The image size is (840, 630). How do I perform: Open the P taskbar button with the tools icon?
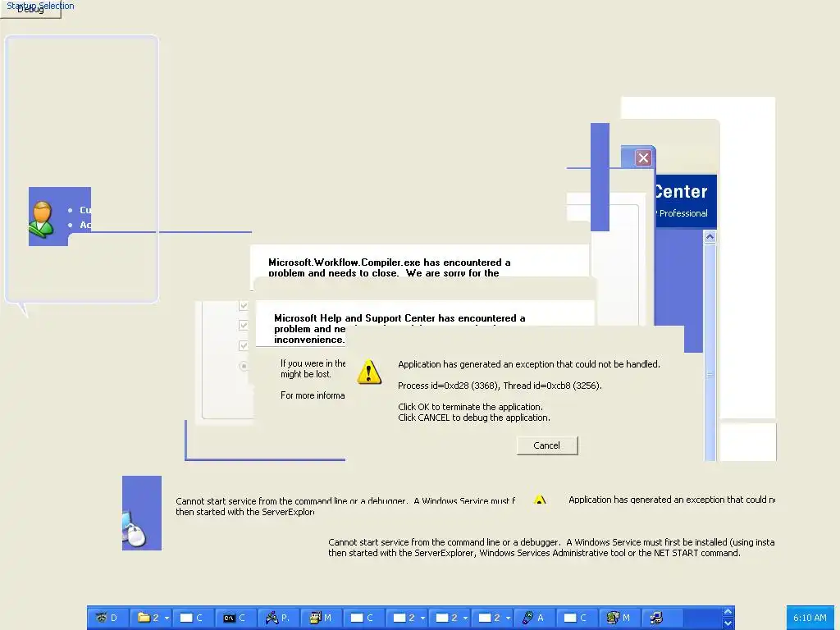(x=279, y=618)
